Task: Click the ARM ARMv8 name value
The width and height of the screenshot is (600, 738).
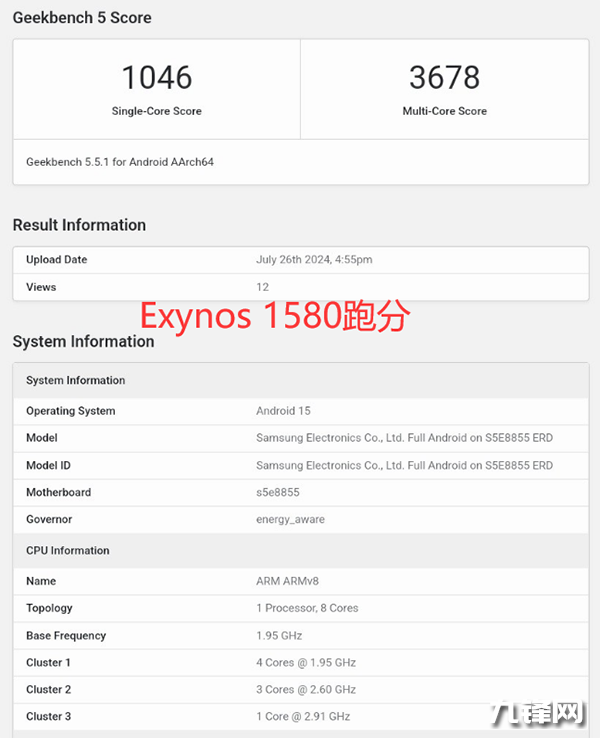Action: (x=288, y=581)
